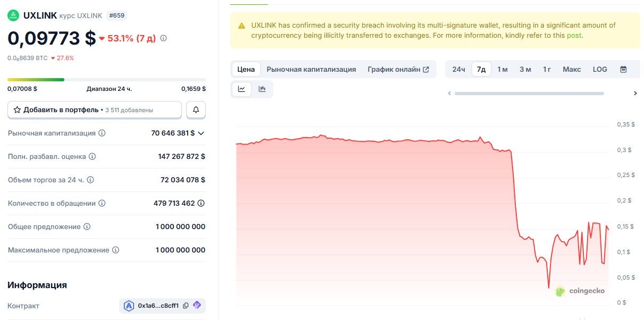Open info icon next to 7-day change
The image size is (644, 320).
click(163, 38)
